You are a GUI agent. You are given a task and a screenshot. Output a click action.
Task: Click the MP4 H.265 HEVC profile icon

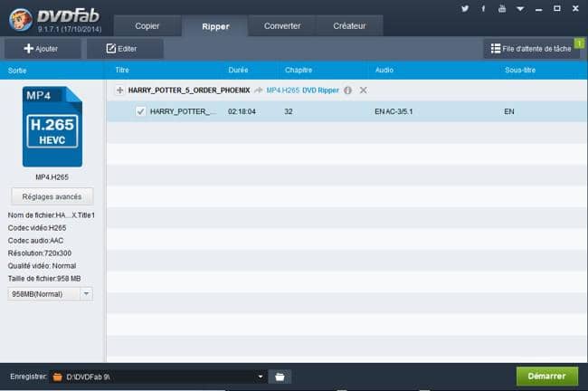coord(52,127)
